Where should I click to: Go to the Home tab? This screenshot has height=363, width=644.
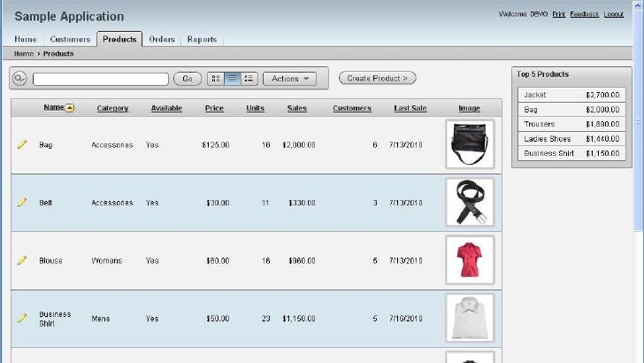[x=26, y=39]
